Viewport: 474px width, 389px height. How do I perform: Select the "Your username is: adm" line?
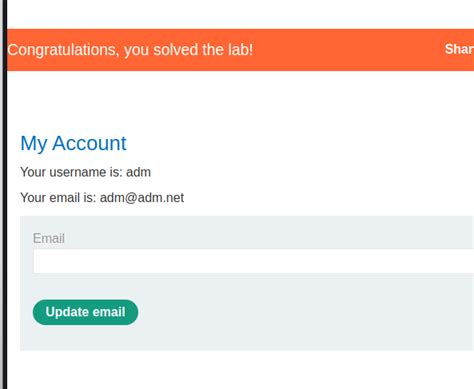tap(86, 172)
